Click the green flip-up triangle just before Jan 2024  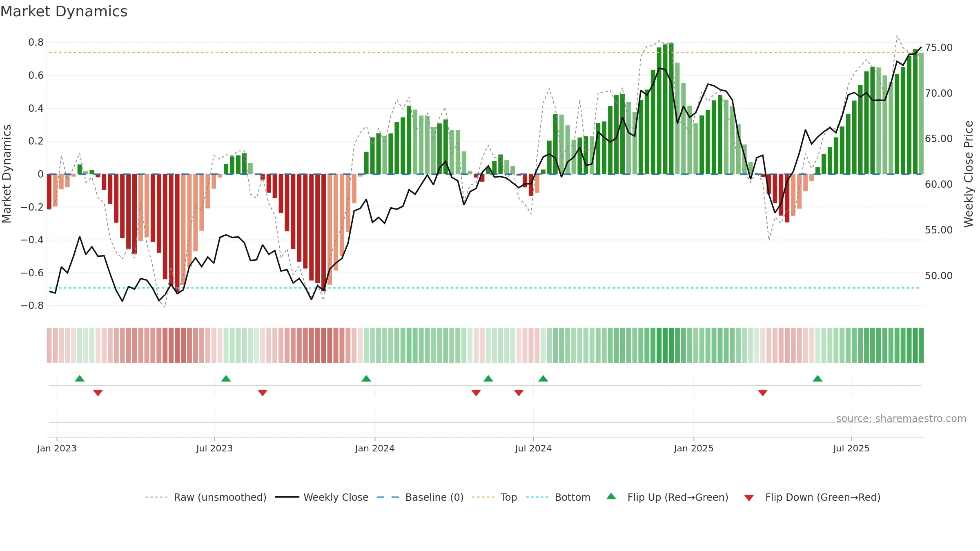pos(366,379)
